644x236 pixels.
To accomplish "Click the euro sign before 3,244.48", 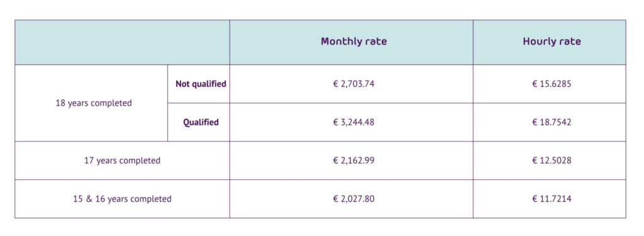I will [x=336, y=123].
